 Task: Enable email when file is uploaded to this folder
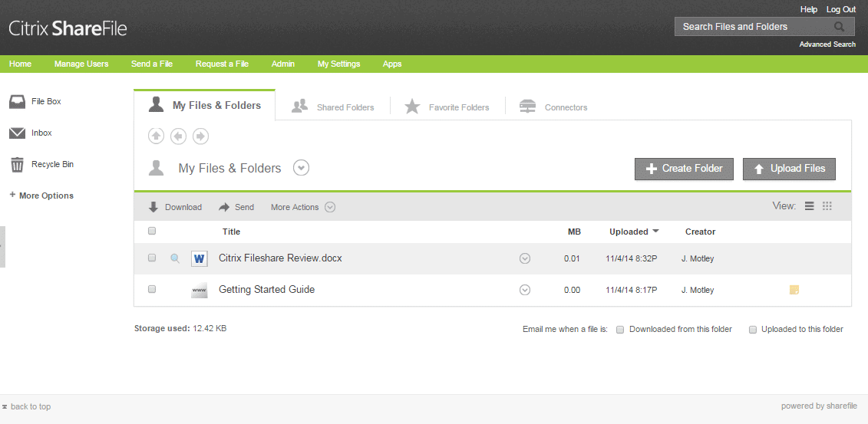[x=752, y=330]
